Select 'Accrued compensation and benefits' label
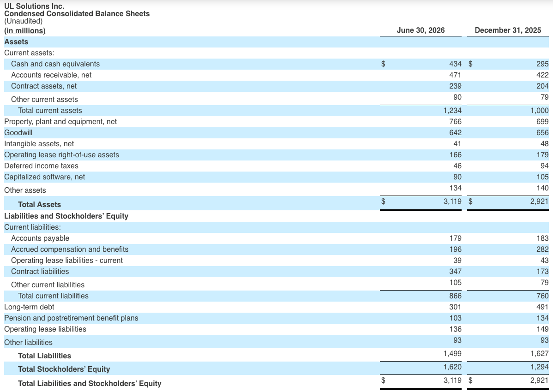Image resolution: width=553 pixels, height=392 pixels. 70,249
